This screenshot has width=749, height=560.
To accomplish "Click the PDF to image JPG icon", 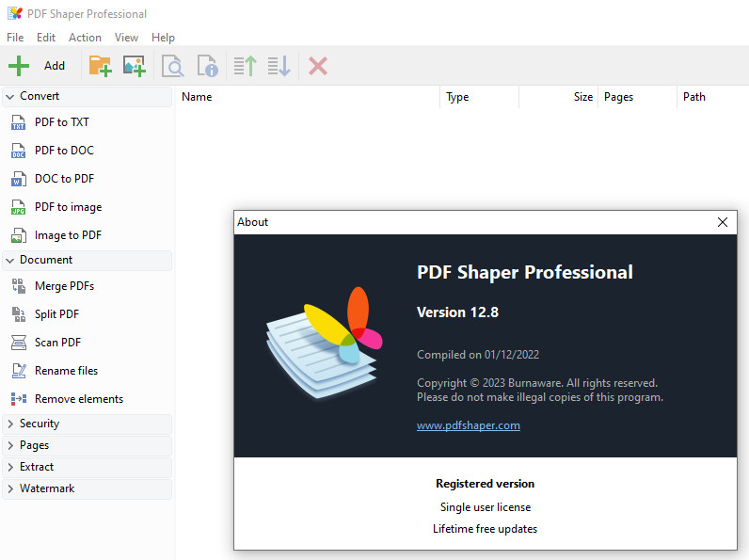I will click(x=18, y=207).
